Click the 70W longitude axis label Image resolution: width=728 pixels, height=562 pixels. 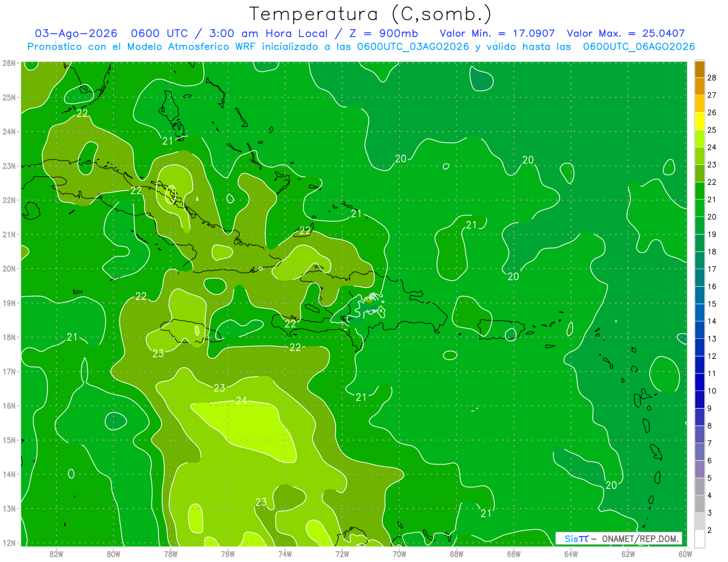[x=399, y=554]
